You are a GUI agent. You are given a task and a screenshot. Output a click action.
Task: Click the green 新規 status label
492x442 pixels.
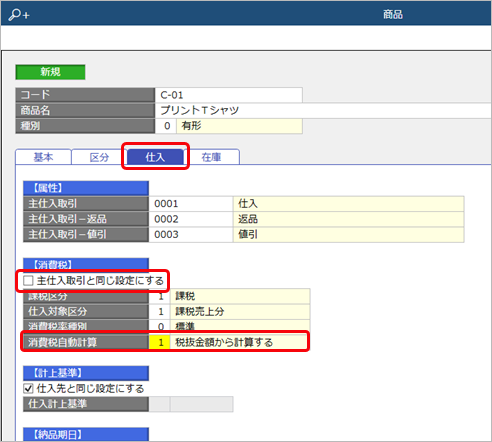tap(50, 72)
